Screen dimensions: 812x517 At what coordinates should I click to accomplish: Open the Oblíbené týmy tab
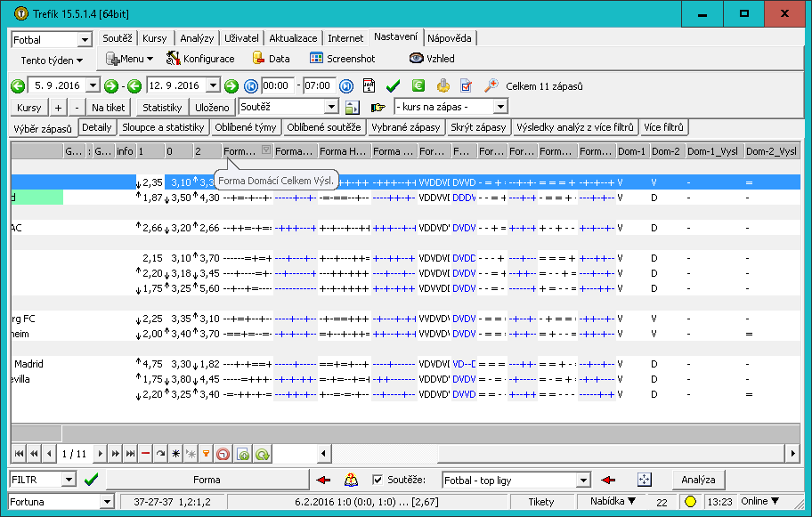click(x=246, y=127)
